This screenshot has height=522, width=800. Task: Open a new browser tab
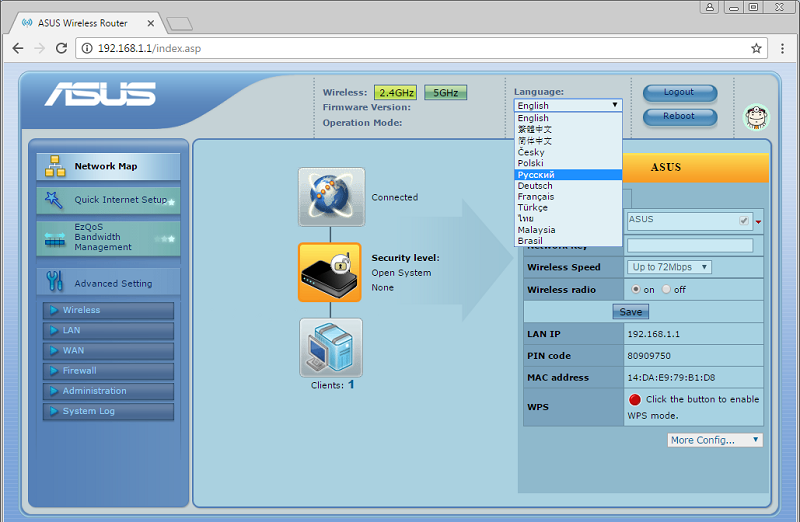[x=180, y=23]
